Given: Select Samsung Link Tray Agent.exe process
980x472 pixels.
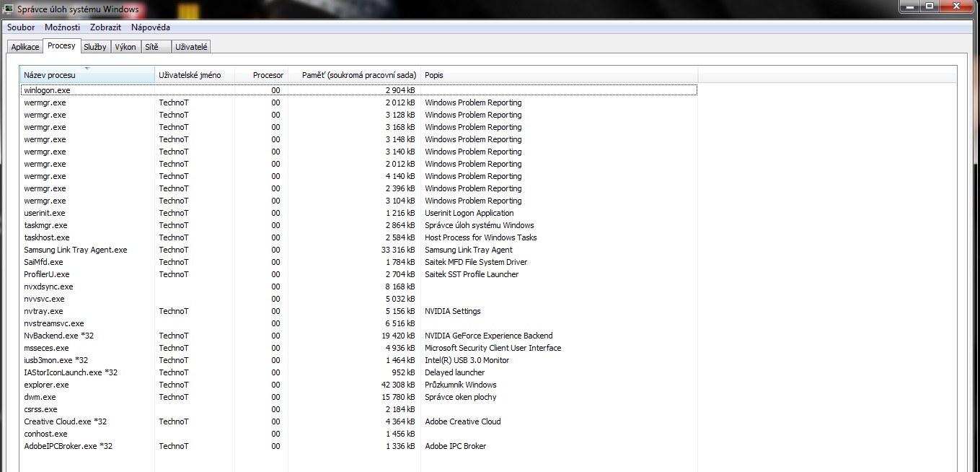Looking at the screenshot, I should pos(76,250).
